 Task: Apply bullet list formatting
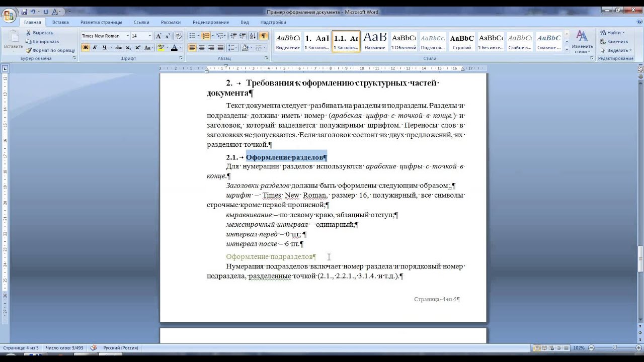(x=192, y=36)
